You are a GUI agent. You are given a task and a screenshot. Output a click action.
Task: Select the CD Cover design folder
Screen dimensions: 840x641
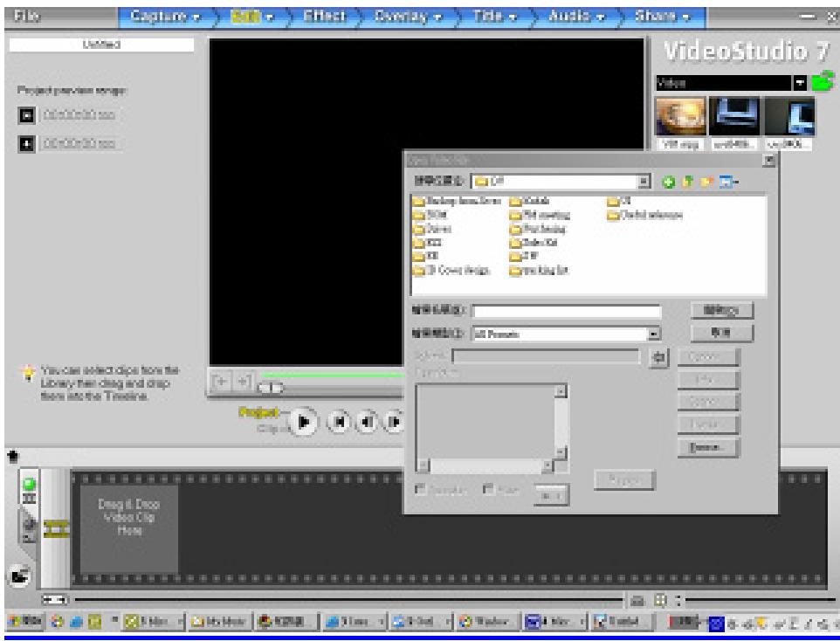[451, 270]
